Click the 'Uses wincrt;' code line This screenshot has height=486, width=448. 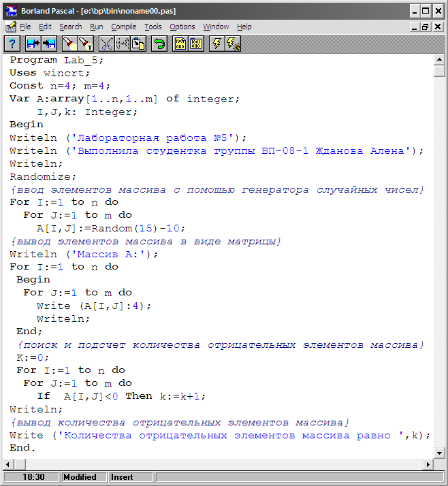coord(50,73)
